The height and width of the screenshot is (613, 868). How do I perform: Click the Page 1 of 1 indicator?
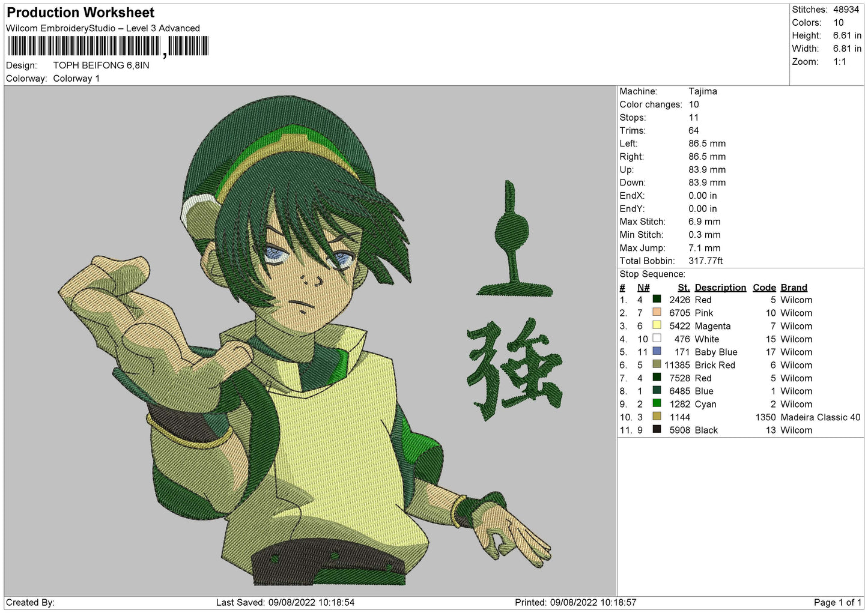tap(837, 602)
